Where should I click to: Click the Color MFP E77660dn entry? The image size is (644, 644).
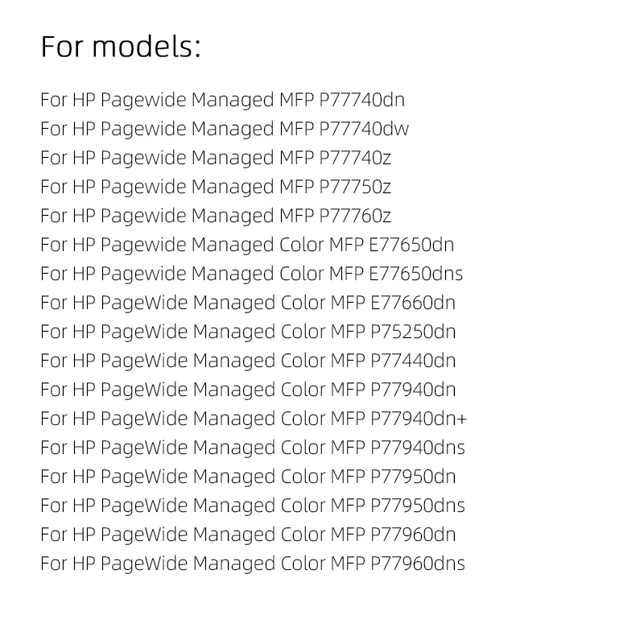pyautogui.click(x=247, y=303)
